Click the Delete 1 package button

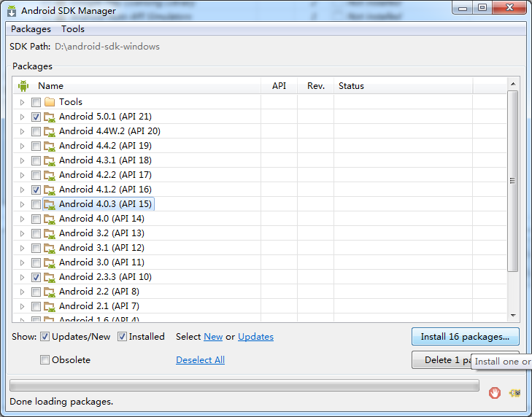[x=442, y=359]
